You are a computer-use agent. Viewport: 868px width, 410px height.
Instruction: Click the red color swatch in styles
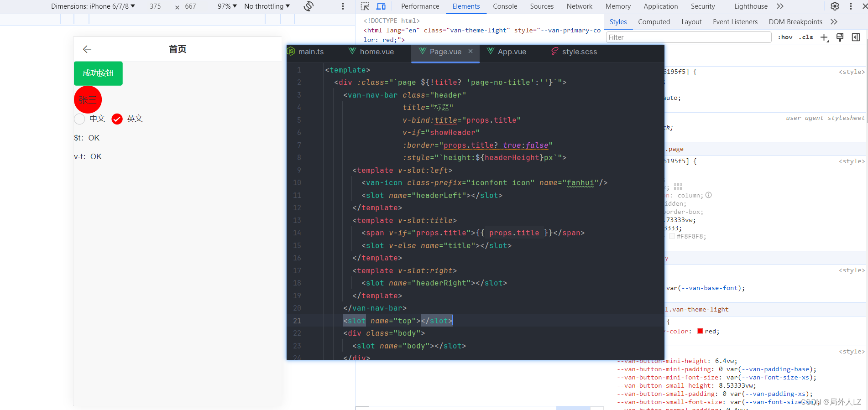(700, 331)
